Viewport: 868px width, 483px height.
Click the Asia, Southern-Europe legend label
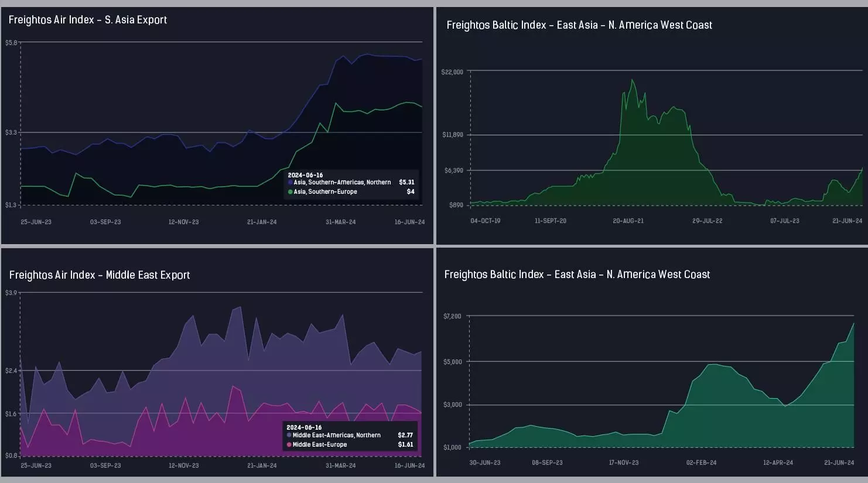coord(325,192)
